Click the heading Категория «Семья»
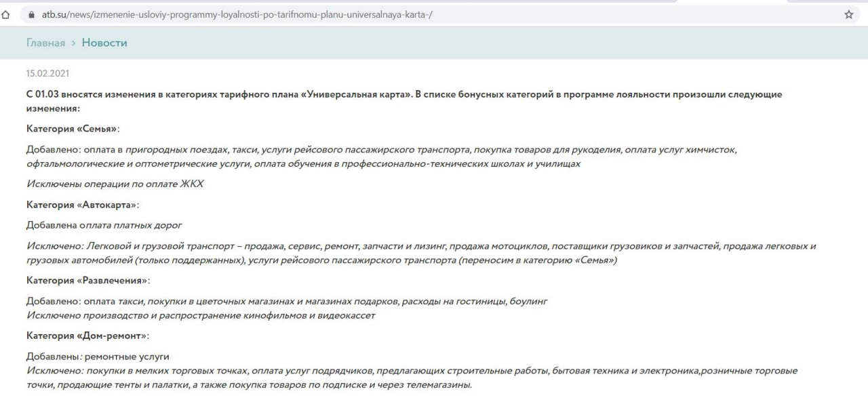Viewport: 868px width, 404px height. pos(73,129)
